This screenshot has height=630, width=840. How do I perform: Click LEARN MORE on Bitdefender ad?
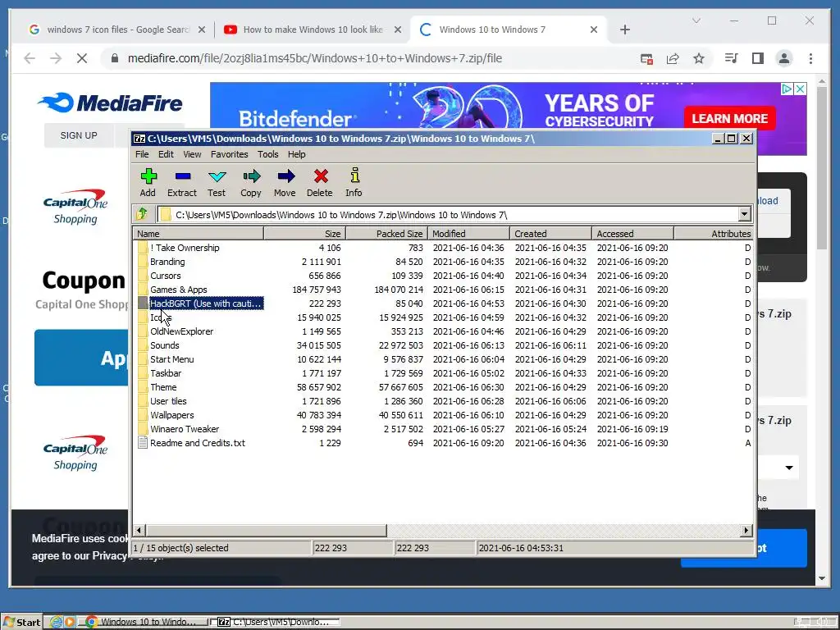[729, 118]
